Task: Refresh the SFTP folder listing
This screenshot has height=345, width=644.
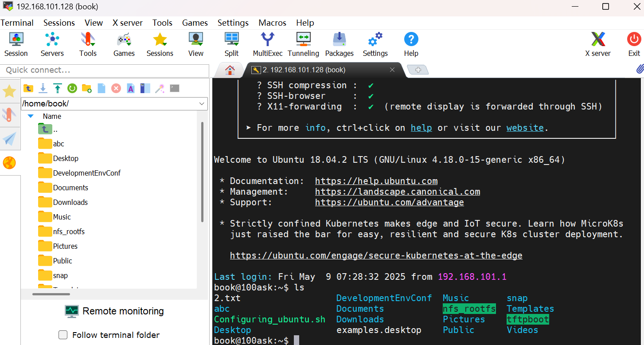Action: click(x=72, y=88)
